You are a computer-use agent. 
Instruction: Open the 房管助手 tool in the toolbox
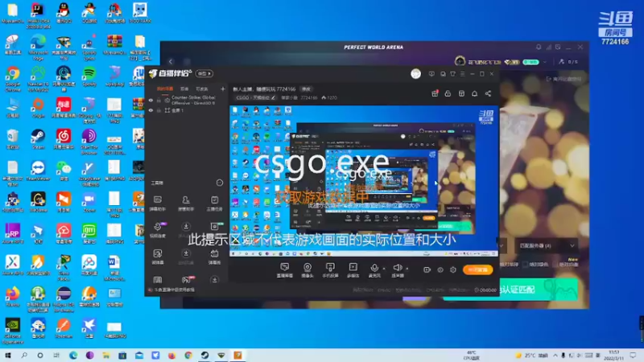[186, 204]
